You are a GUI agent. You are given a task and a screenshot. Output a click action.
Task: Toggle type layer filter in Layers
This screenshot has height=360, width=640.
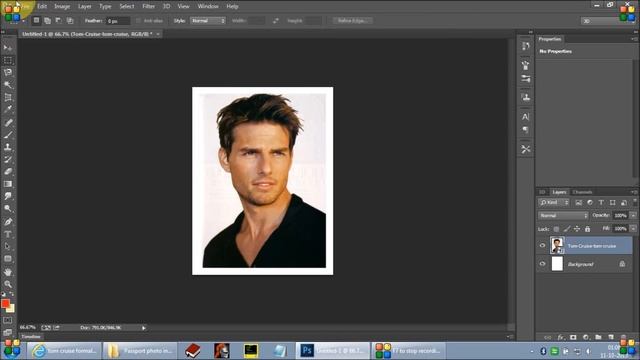pyautogui.click(x=601, y=202)
